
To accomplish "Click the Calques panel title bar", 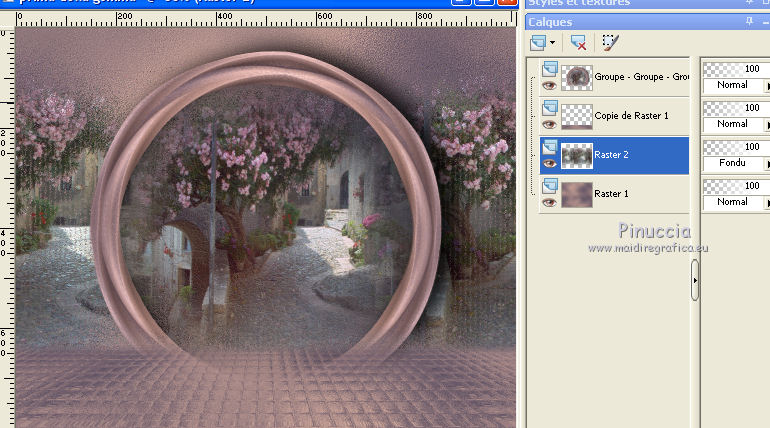I will click(x=647, y=22).
